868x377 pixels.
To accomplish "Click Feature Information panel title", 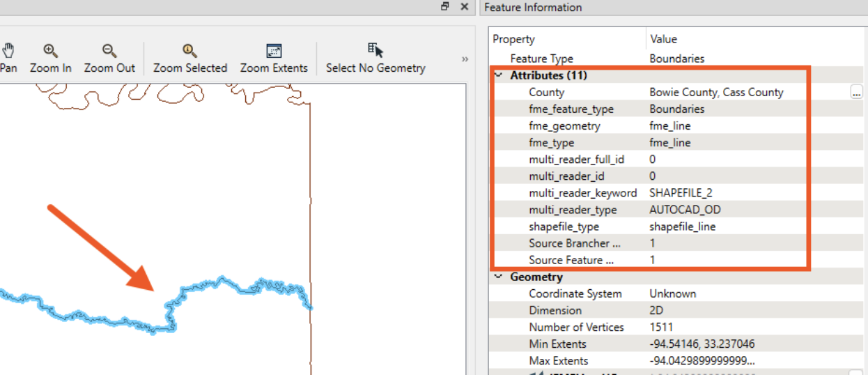I will pos(533,7).
